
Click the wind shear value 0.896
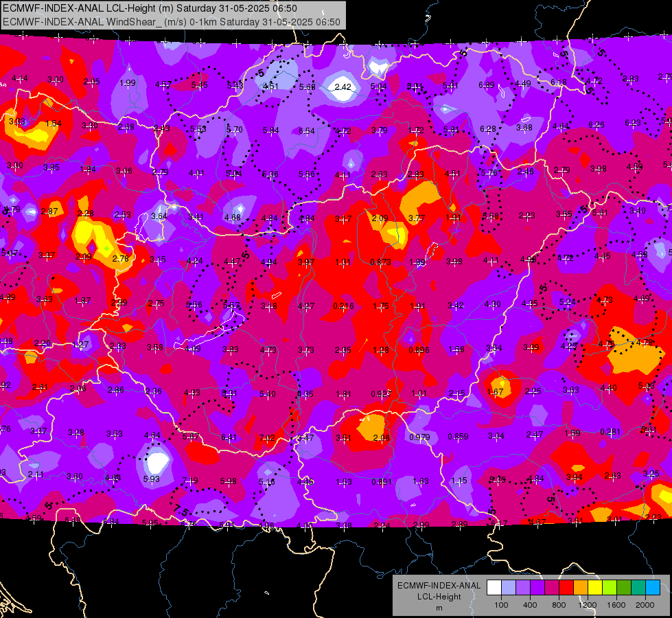[419, 350]
